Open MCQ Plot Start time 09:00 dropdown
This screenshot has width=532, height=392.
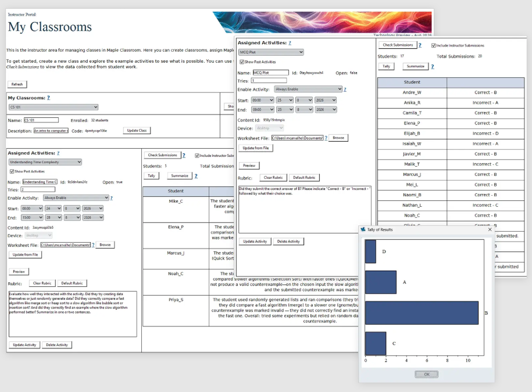pos(263,100)
